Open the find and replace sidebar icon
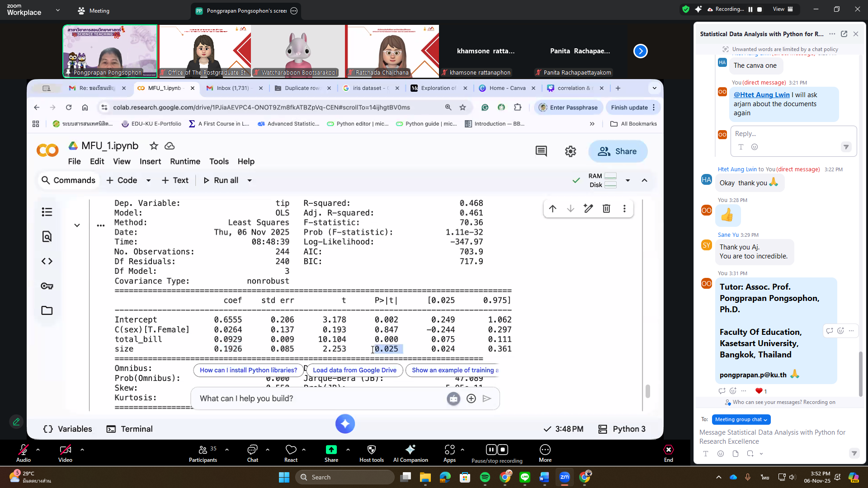This screenshot has width=868, height=488. [x=47, y=236]
